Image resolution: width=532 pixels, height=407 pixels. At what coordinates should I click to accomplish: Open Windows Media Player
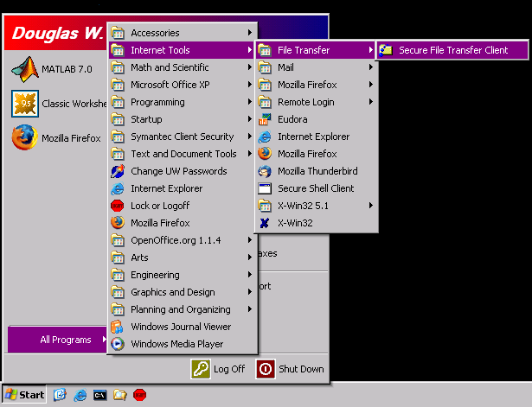click(176, 344)
